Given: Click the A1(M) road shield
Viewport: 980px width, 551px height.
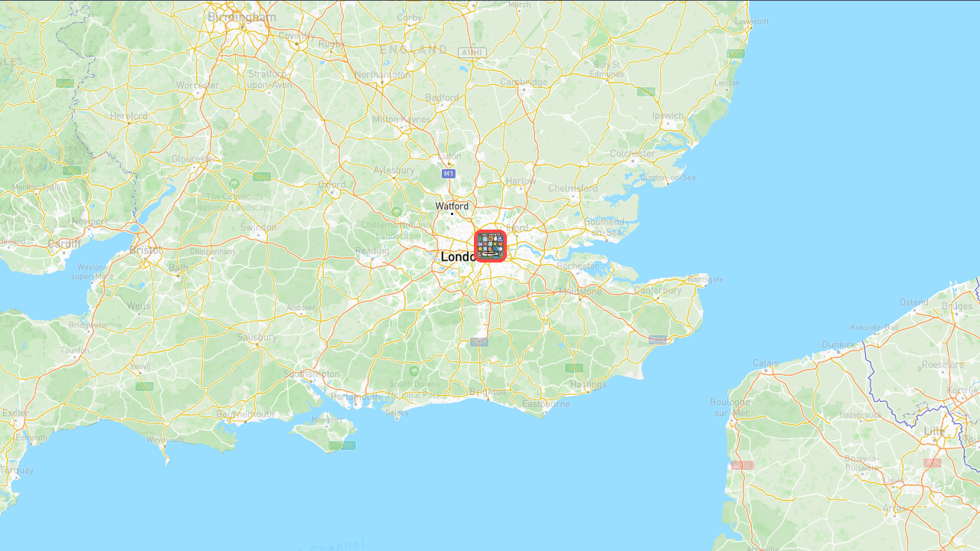Looking at the screenshot, I should click(x=472, y=52).
